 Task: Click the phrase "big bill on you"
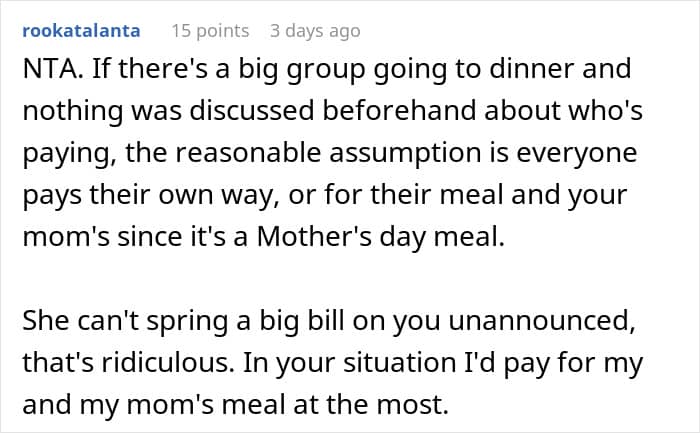pyautogui.click(x=350, y=322)
